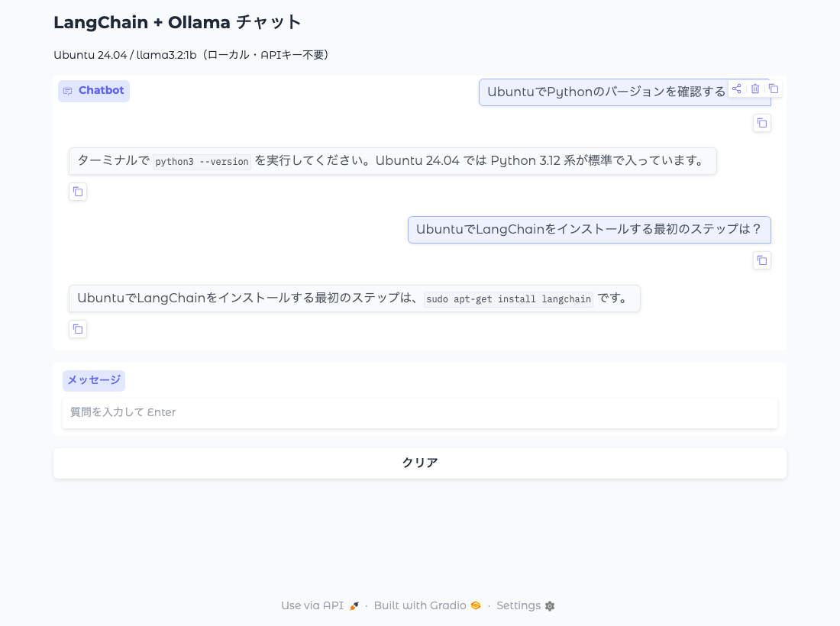
Task: Click the trash icon to clear chat
Action: [x=754, y=89]
